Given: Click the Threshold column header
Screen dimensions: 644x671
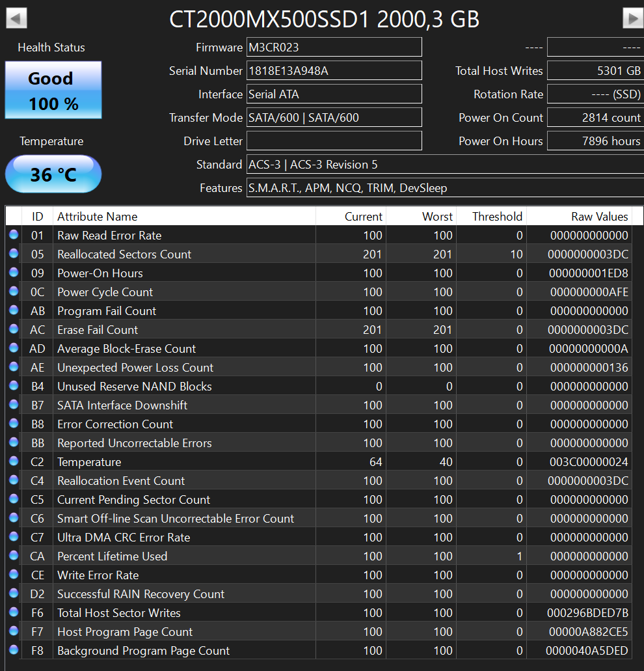Looking at the screenshot, I should point(491,217).
